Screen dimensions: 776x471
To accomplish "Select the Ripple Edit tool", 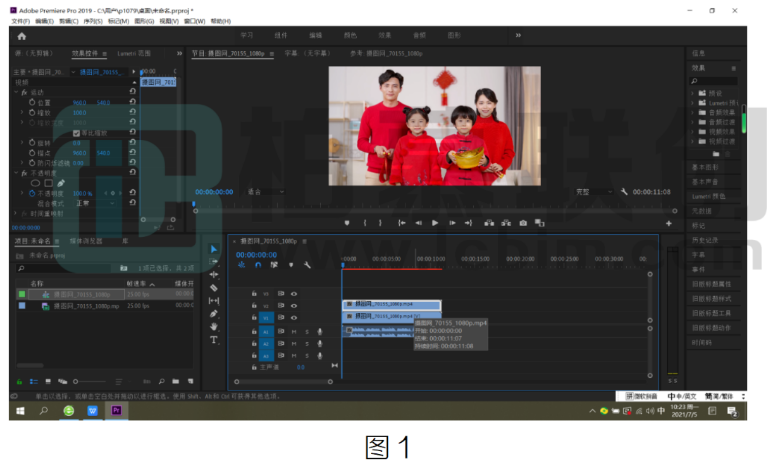I will [214, 274].
